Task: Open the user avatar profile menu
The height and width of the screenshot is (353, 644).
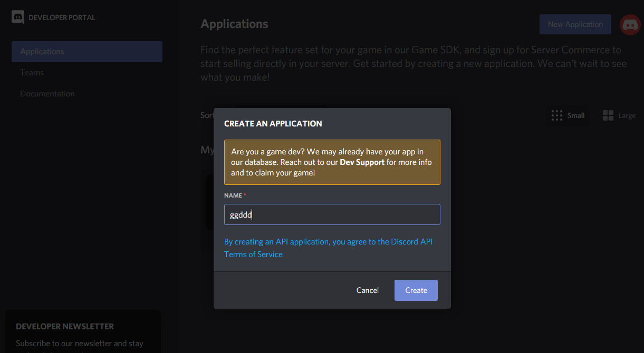Action: pyautogui.click(x=630, y=25)
